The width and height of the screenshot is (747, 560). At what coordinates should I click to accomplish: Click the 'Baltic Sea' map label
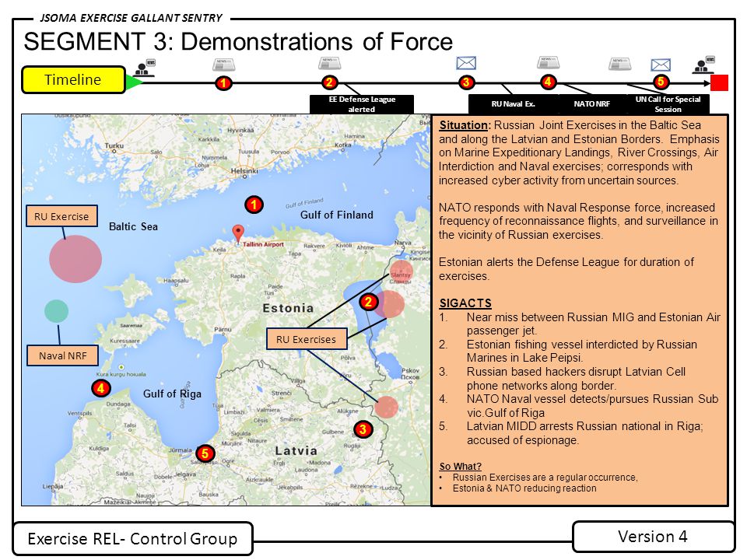click(133, 226)
